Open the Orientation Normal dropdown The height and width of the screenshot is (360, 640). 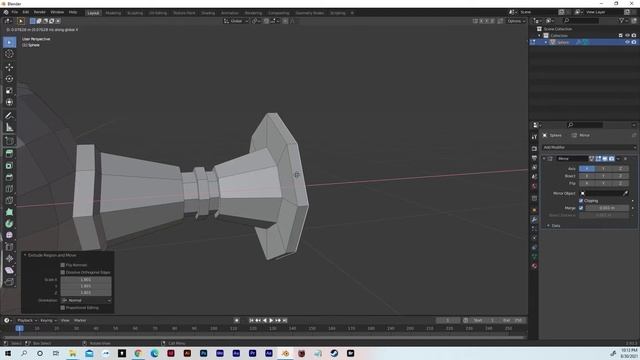click(86, 300)
